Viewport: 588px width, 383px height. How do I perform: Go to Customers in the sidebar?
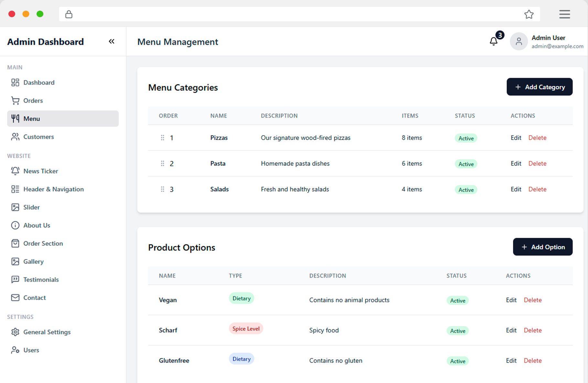pyautogui.click(x=38, y=137)
